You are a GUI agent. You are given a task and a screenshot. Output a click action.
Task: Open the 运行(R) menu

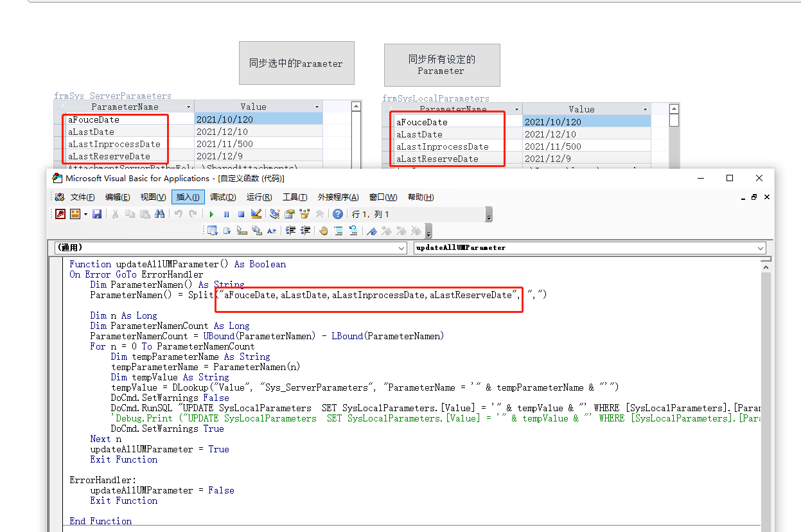[x=259, y=197]
